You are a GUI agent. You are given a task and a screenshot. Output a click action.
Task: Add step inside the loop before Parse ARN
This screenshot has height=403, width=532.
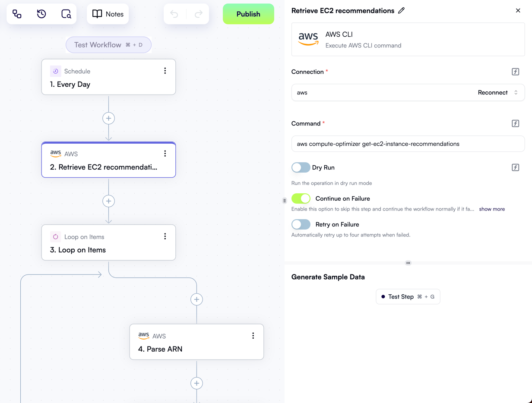tap(196, 299)
